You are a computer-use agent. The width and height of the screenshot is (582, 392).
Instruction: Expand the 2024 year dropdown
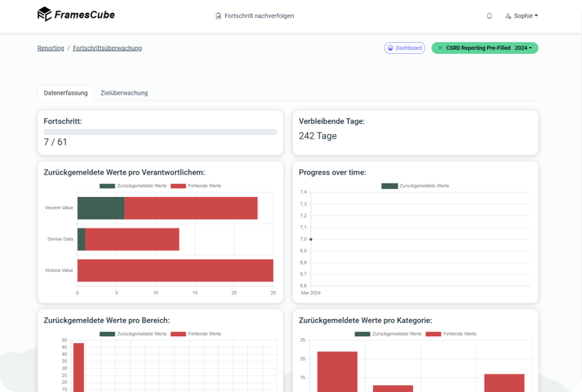point(525,48)
